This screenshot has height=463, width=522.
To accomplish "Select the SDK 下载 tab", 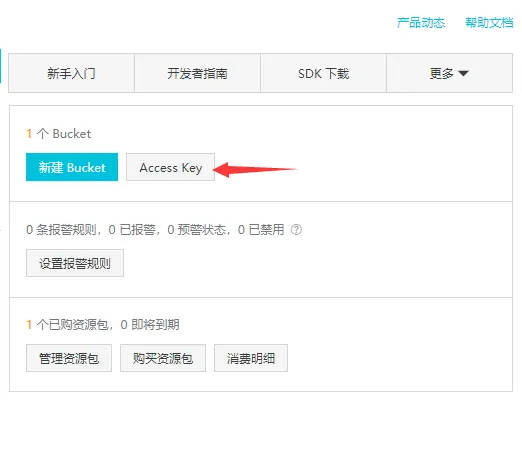I will tap(323, 73).
